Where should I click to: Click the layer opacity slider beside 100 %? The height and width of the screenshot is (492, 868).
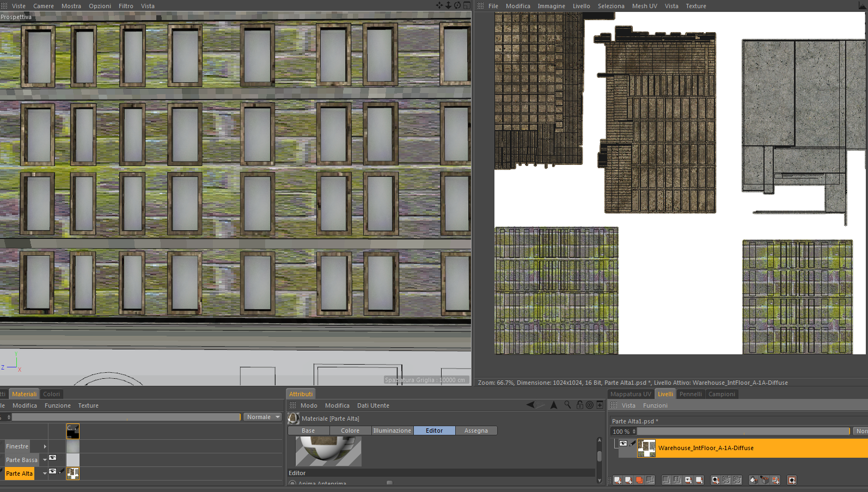(743, 432)
